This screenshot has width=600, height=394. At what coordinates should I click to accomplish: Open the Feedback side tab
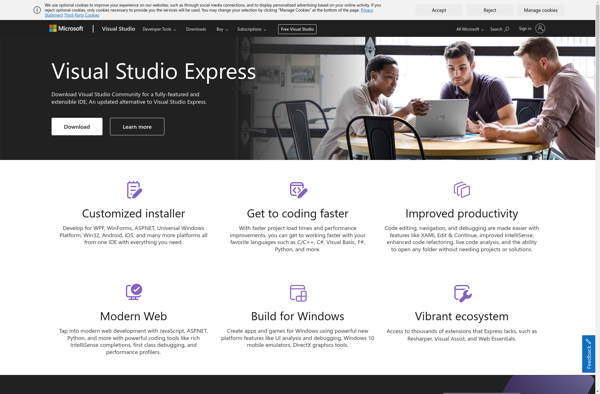click(589, 354)
